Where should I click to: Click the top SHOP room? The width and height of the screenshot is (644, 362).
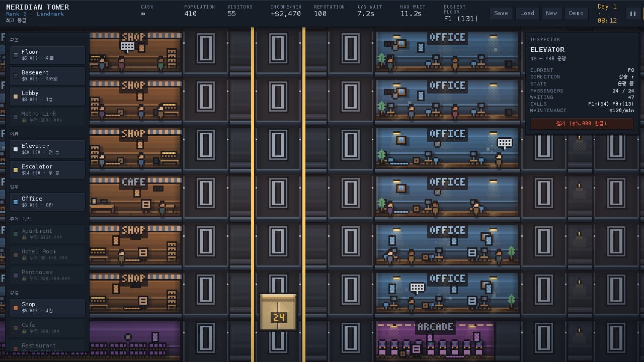135,51
